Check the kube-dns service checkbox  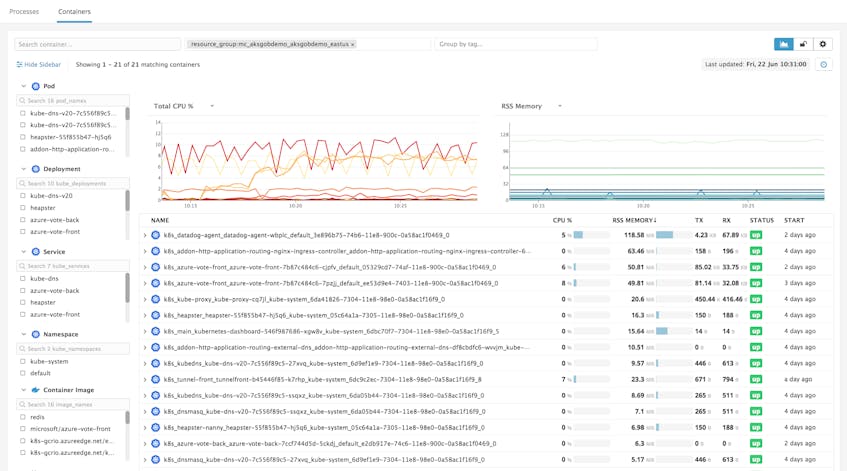(23, 279)
